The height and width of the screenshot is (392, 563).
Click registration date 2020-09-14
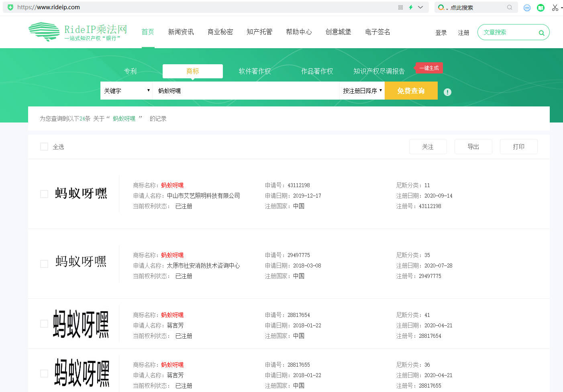[x=439, y=196]
